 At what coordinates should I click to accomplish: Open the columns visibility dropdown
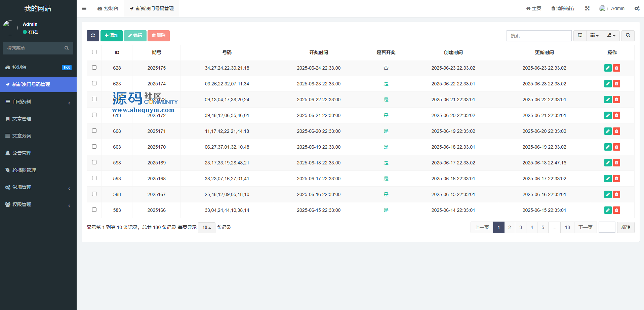point(594,36)
